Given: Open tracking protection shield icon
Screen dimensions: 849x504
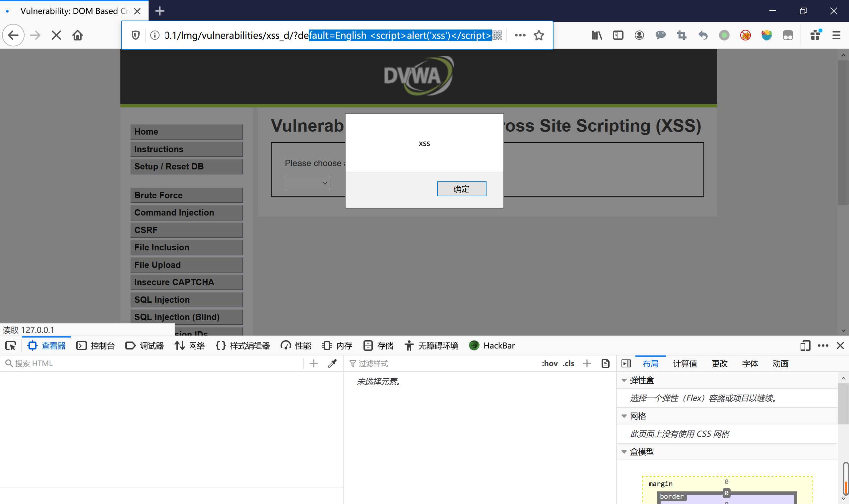Looking at the screenshot, I should [x=136, y=35].
